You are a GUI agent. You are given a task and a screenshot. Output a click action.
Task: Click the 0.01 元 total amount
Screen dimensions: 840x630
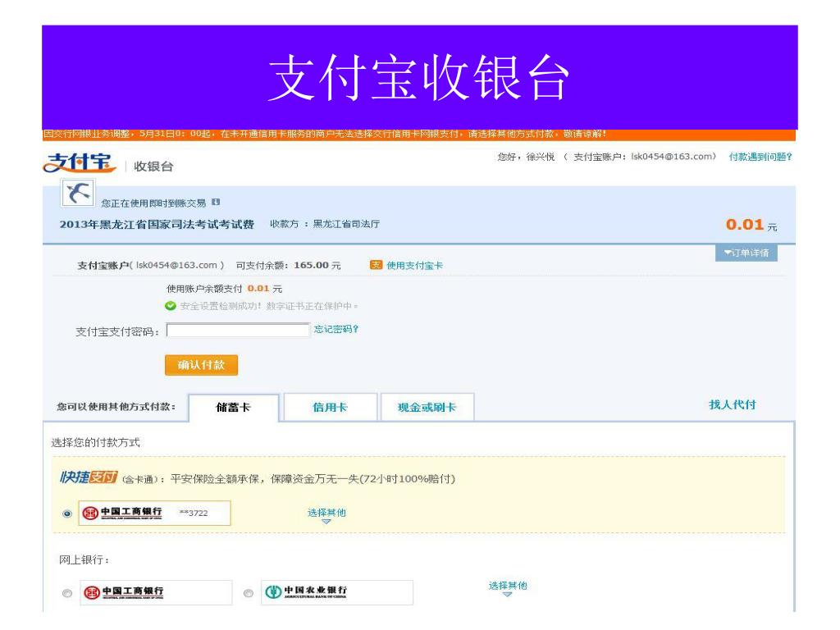tap(751, 225)
